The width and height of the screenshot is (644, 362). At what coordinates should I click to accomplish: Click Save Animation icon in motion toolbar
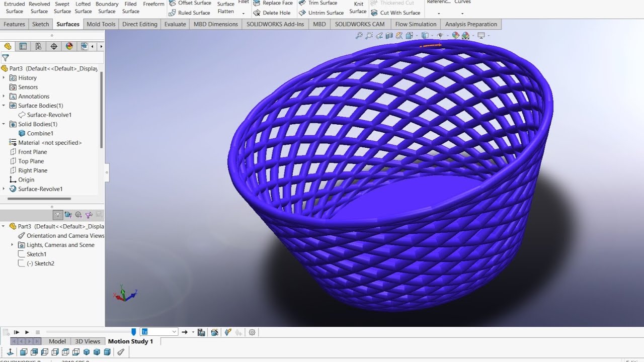pos(201,332)
